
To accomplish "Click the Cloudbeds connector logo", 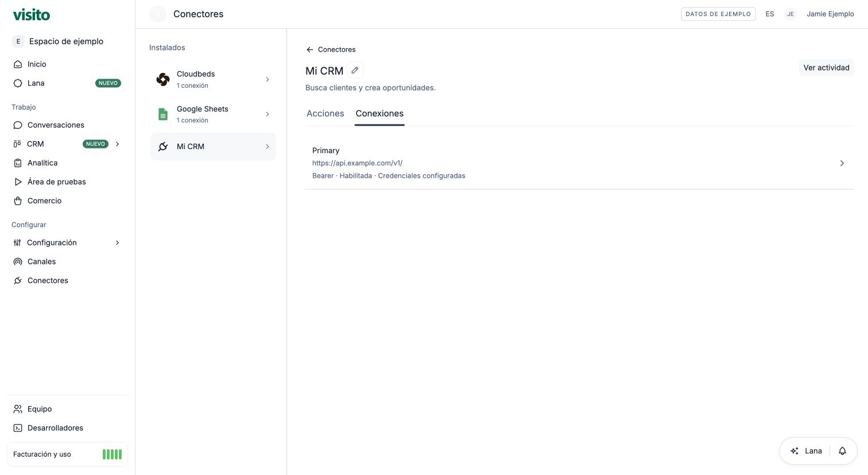I will [163, 79].
